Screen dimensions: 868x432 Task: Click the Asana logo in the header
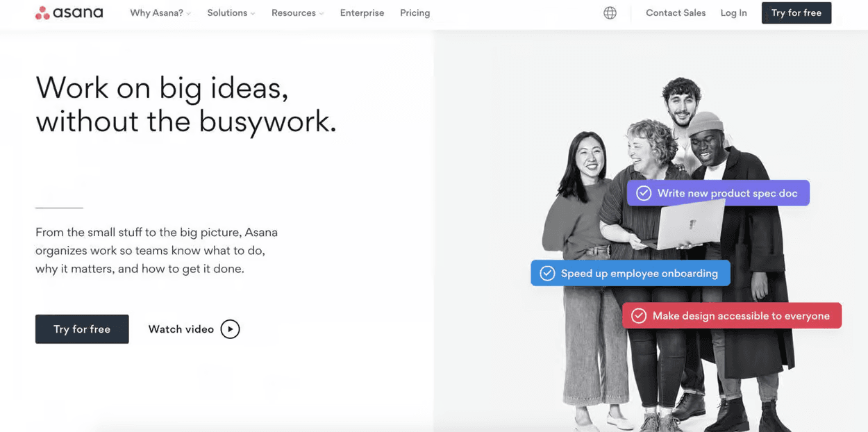[x=69, y=13]
